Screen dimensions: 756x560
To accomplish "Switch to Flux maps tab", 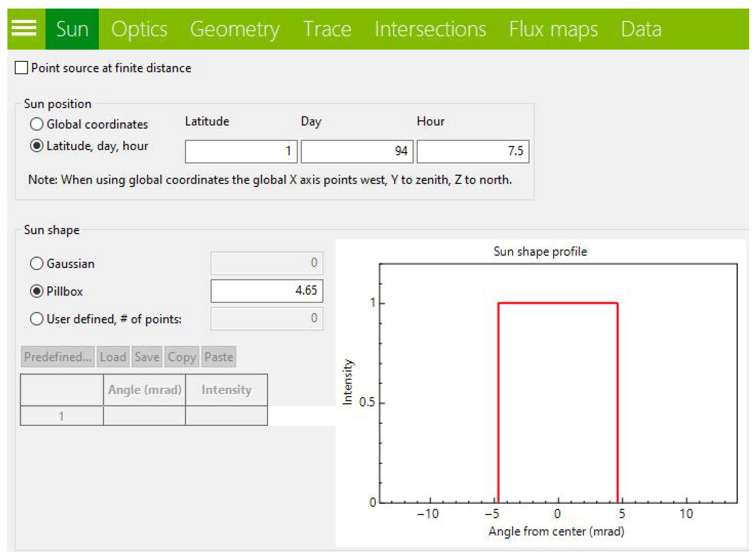I will pyautogui.click(x=553, y=29).
